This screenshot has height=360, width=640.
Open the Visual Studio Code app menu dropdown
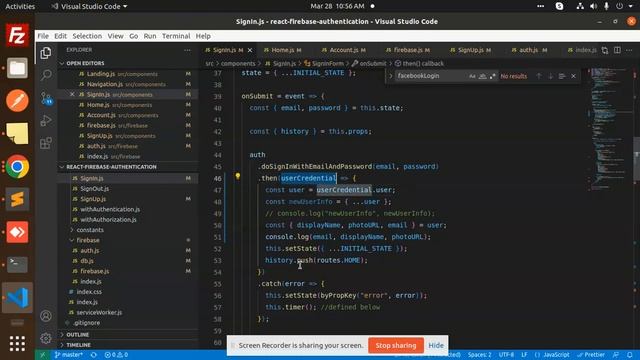[x=89, y=6]
